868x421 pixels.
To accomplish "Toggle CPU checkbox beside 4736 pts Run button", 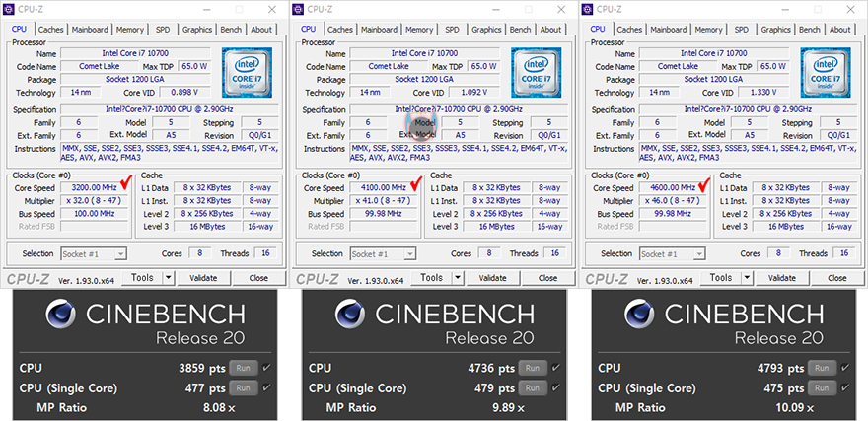I will tap(555, 368).
